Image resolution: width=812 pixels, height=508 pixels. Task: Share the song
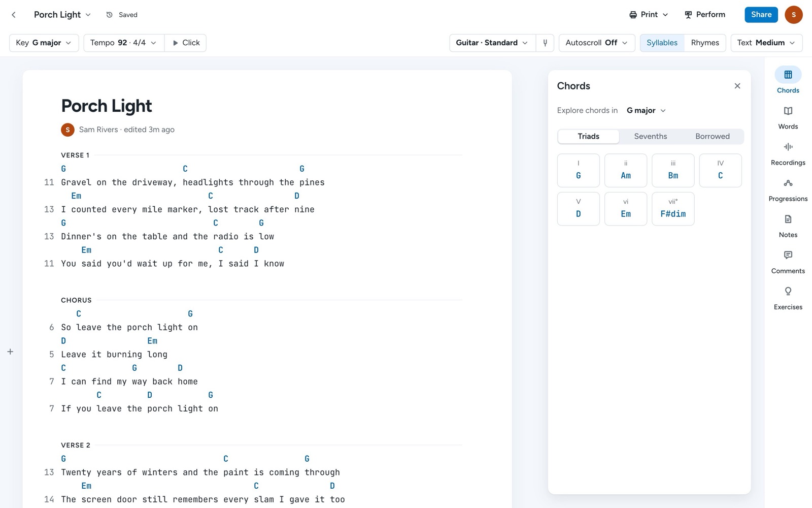761,15
